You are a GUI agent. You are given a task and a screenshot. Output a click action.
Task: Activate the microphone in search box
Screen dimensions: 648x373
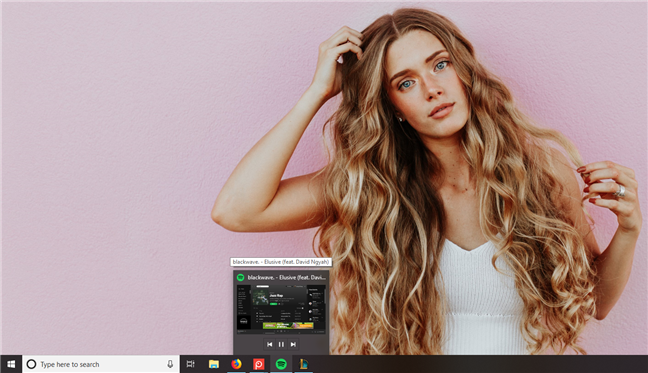(x=170, y=364)
